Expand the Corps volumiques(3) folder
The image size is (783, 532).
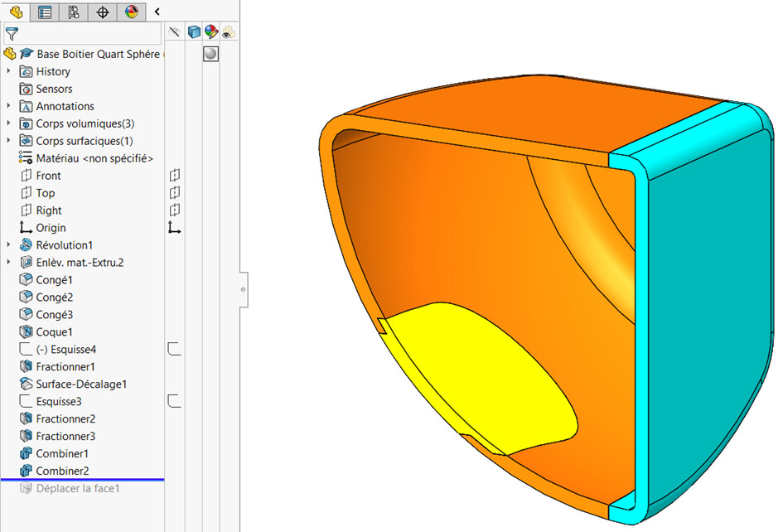tap(9, 123)
